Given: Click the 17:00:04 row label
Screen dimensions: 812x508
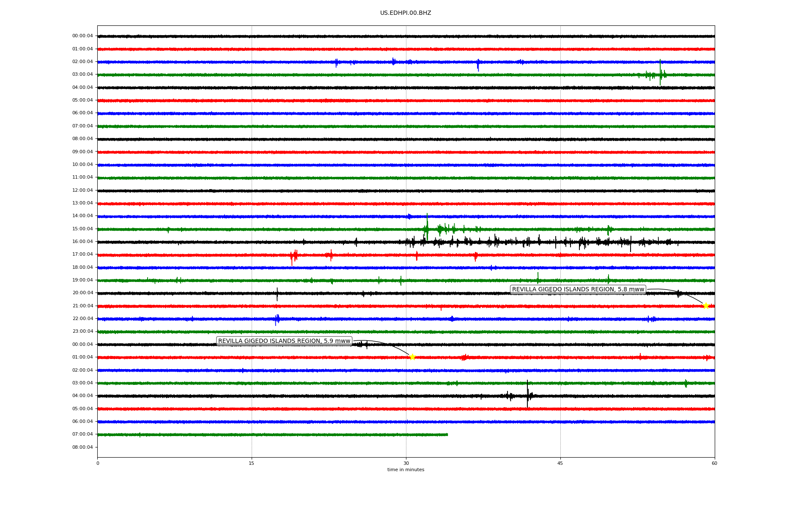Looking at the screenshot, I should point(82,254).
